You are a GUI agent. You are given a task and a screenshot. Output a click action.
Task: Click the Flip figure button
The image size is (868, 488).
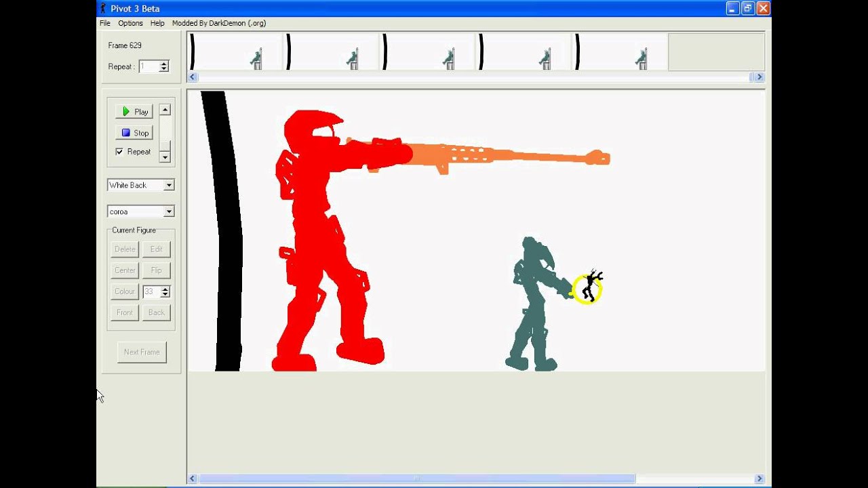click(x=156, y=270)
